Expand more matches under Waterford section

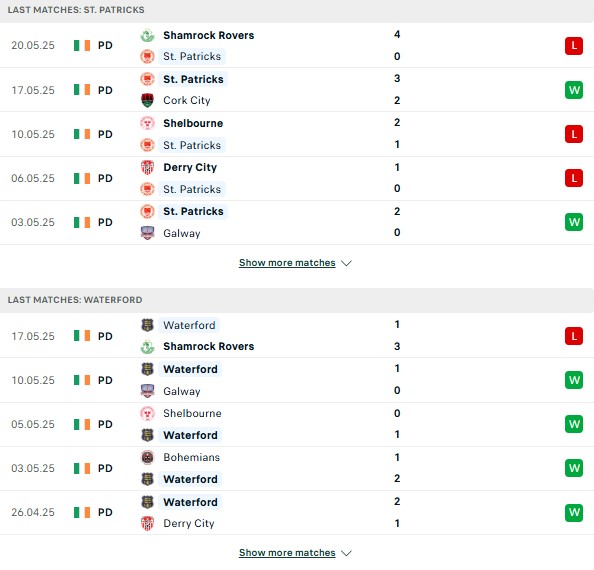pos(287,553)
